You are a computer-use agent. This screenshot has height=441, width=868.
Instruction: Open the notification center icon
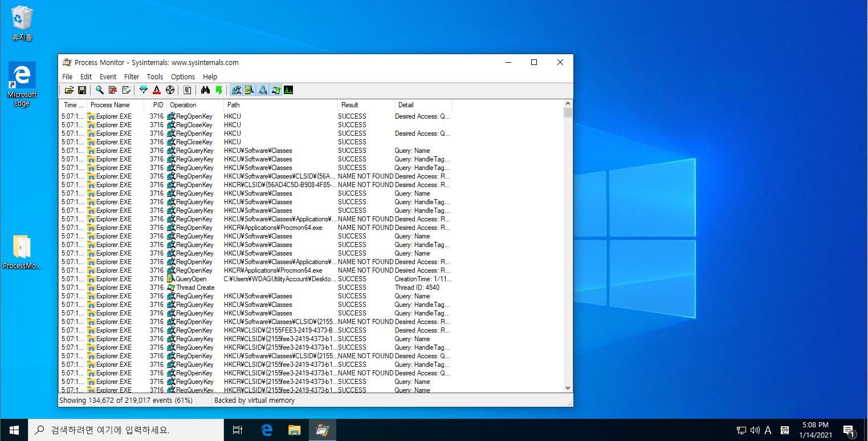(x=849, y=430)
